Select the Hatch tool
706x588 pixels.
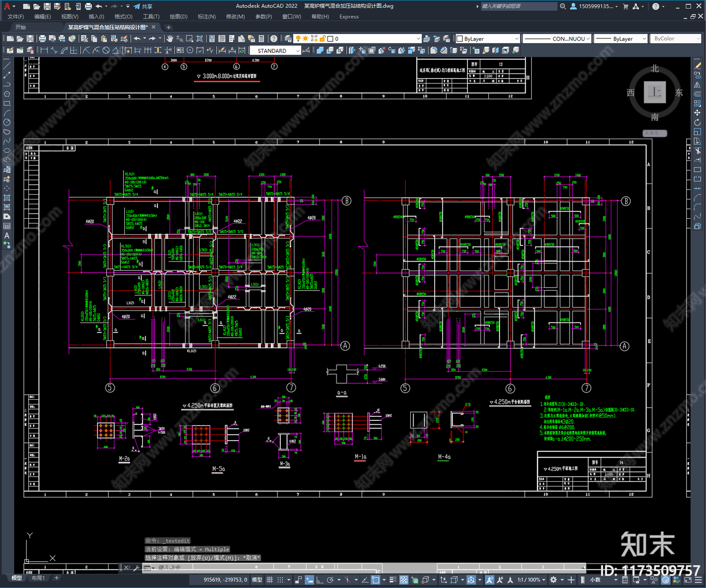[x=7, y=198]
